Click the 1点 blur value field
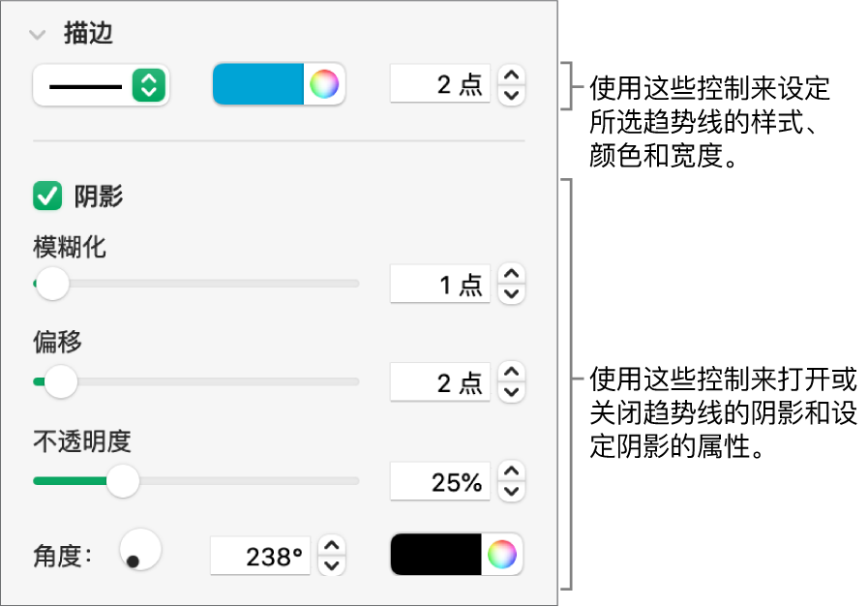This screenshot has height=607, width=868. [440, 285]
